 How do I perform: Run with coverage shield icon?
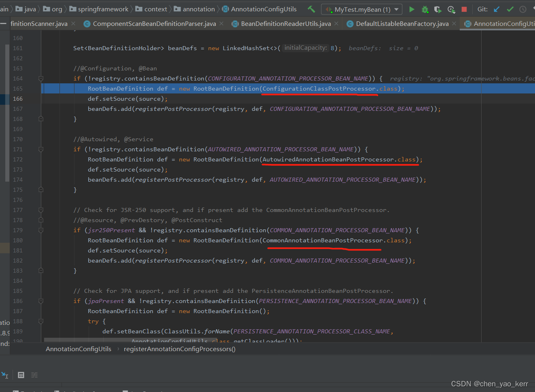(x=438, y=9)
